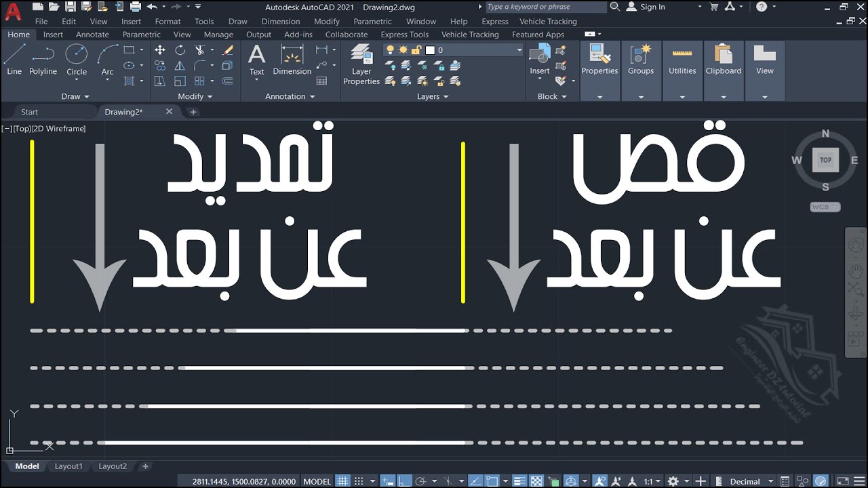
Task: Click the Explode tool icon
Action: (228, 66)
